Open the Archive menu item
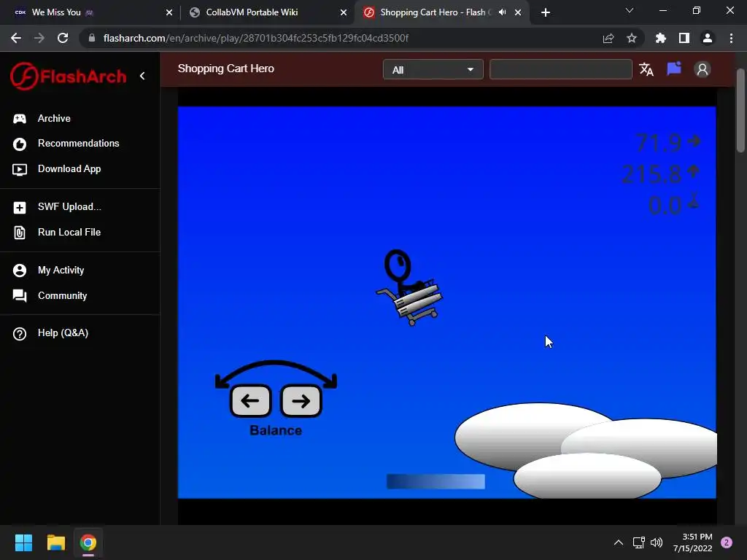Image resolution: width=747 pixels, height=560 pixels. coord(54,119)
